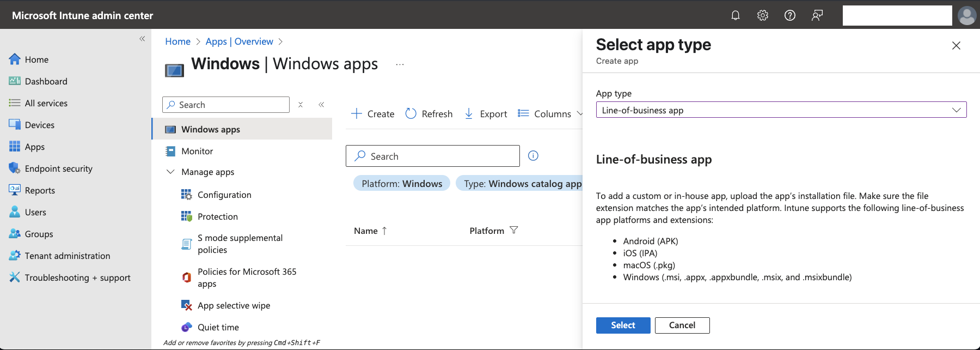Clear the sidebar search with X icon
This screenshot has width=980, height=350.
tap(301, 105)
